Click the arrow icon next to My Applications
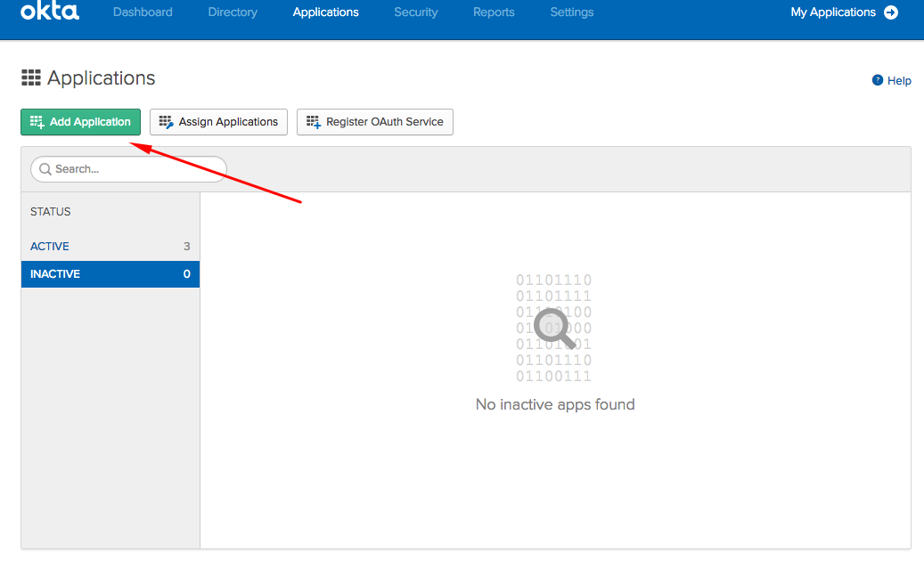The width and height of the screenshot is (924, 577). pyautogui.click(x=889, y=12)
